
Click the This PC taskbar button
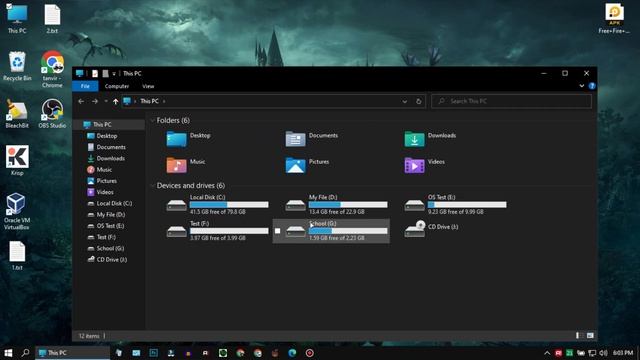pyautogui.click(x=72, y=353)
